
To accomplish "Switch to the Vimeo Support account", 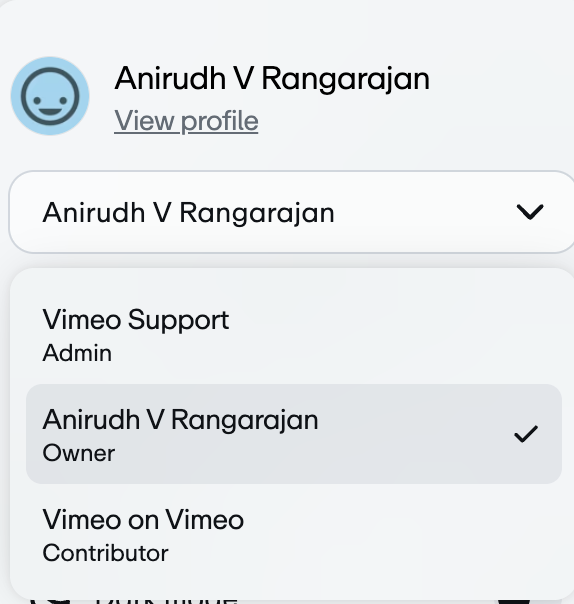I will 294,335.
